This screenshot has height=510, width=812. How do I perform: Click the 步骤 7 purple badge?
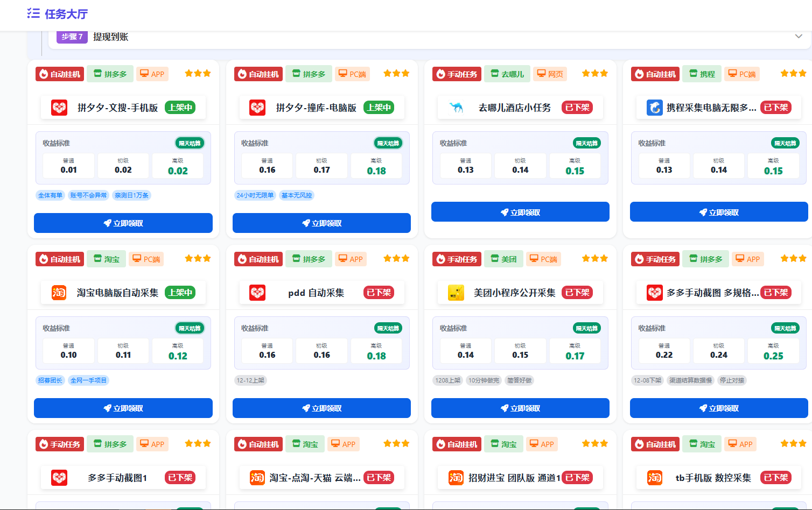point(72,37)
